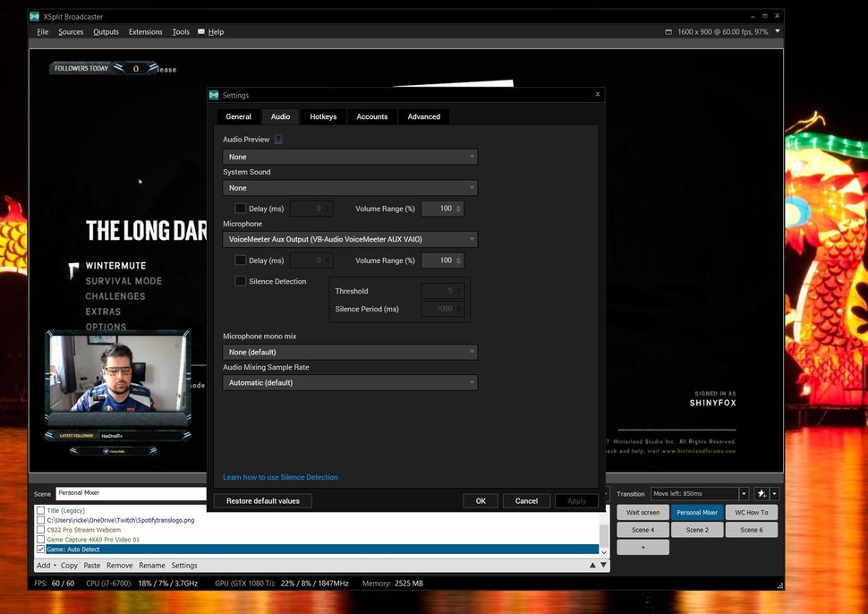Click the up arrow to move source higher
The height and width of the screenshot is (614, 868).
tap(592, 565)
